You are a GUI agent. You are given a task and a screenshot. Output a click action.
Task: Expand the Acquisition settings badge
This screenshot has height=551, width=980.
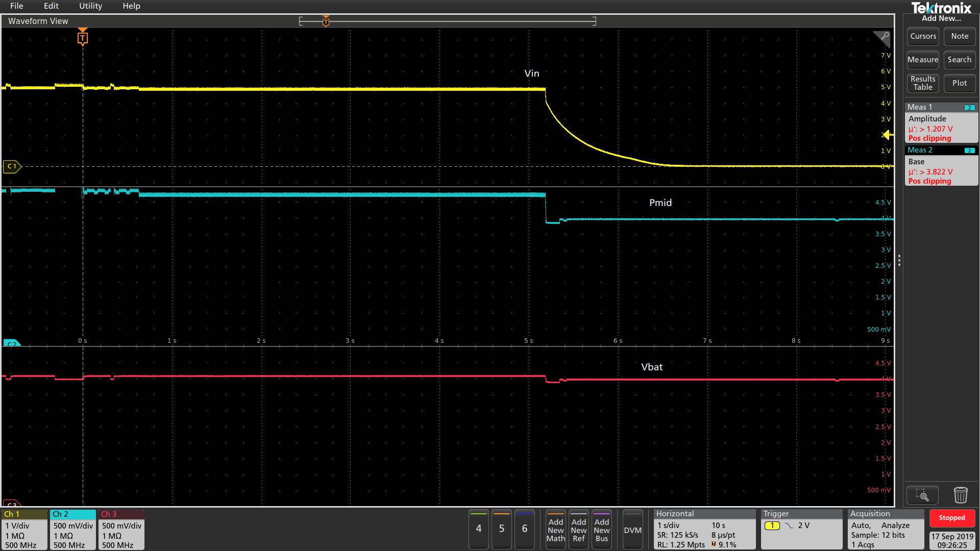pos(886,530)
